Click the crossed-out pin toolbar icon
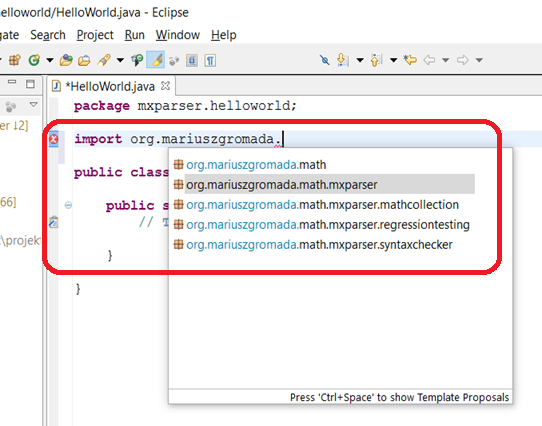 pyautogui.click(x=324, y=60)
